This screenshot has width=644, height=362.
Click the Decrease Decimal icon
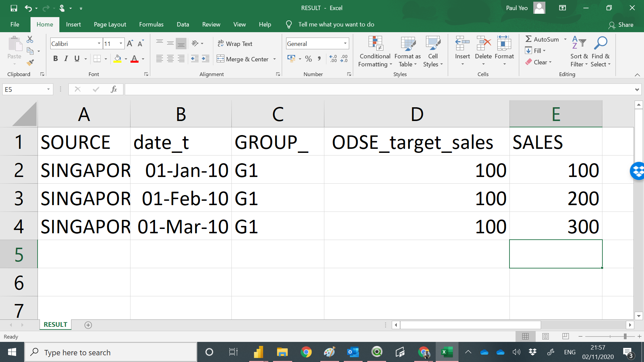[x=344, y=59]
